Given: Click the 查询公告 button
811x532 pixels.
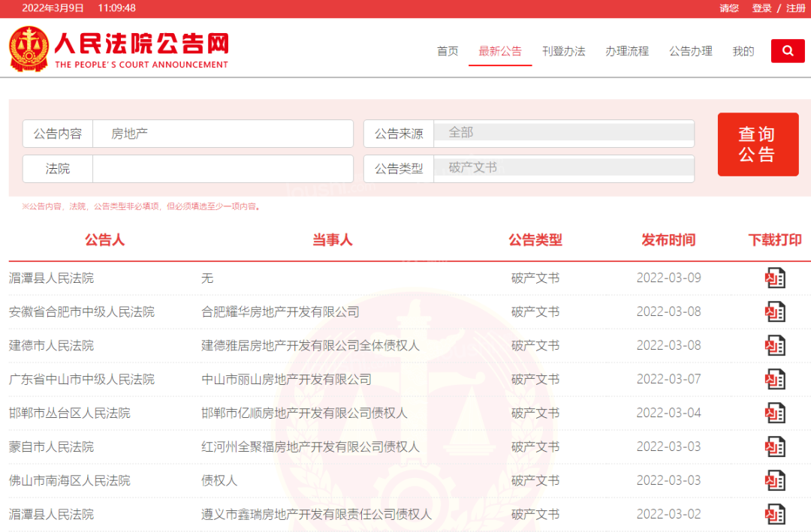Looking at the screenshot, I should (758, 144).
